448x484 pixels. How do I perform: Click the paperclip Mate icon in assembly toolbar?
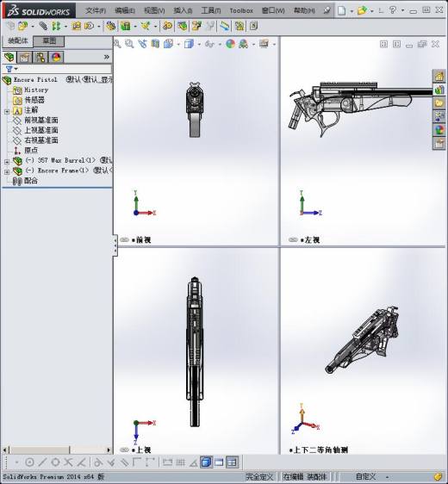pyautogui.click(x=43, y=26)
